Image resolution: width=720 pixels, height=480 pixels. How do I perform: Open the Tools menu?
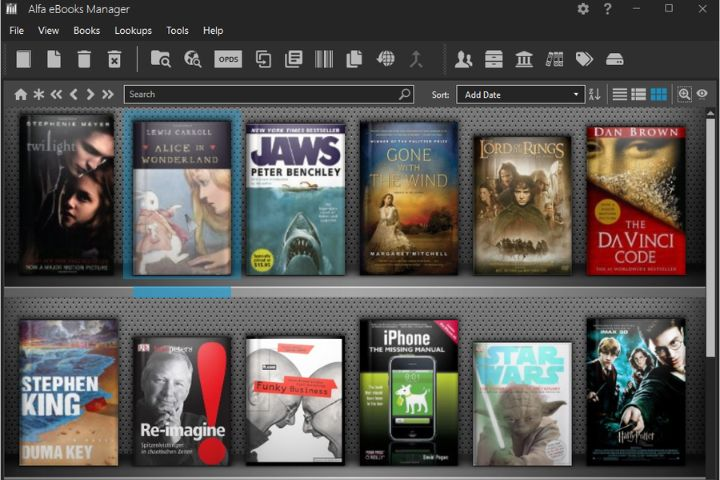point(177,30)
